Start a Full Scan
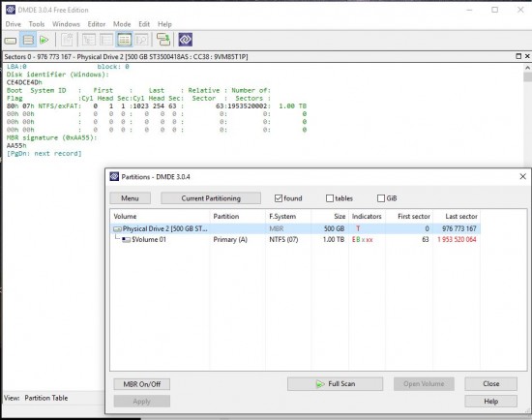The height and width of the screenshot is (420, 532). point(336,383)
